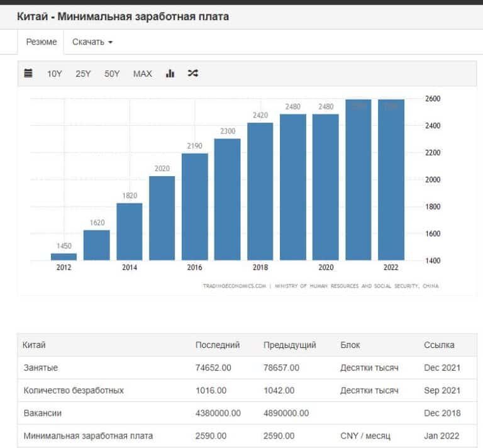
Task: Click the Китай table column header
Action: point(34,345)
